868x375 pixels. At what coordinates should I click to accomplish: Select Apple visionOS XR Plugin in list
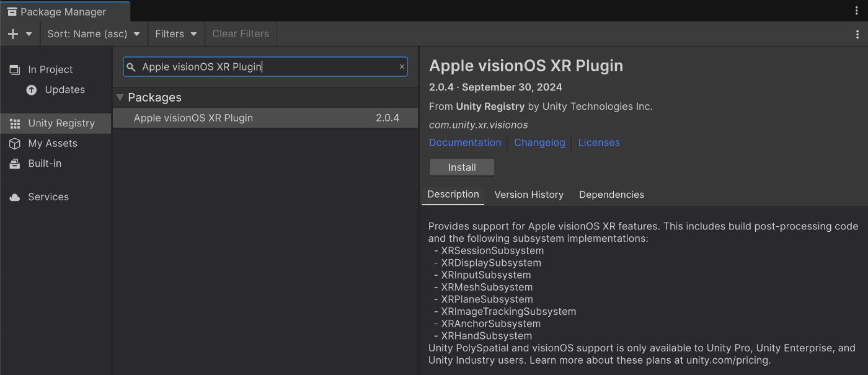pos(265,118)
